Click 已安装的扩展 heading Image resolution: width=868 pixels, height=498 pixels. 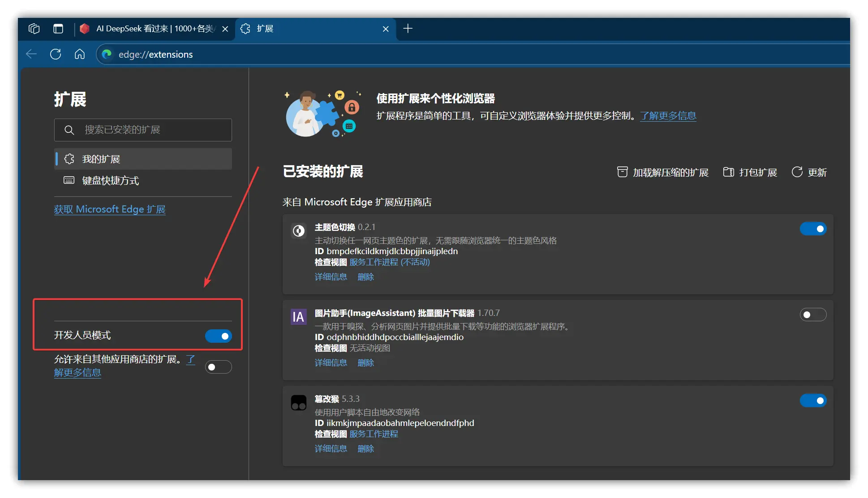(323, 171)
